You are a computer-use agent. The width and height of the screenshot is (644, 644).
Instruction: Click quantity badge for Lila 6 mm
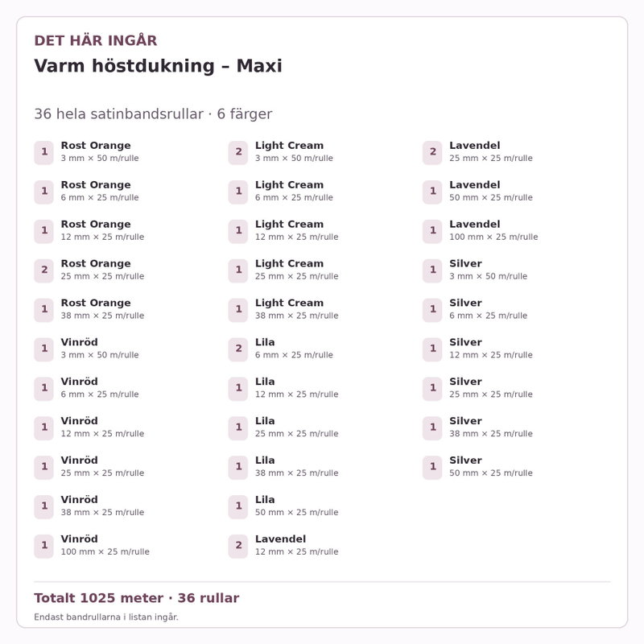tap(238, 349)
